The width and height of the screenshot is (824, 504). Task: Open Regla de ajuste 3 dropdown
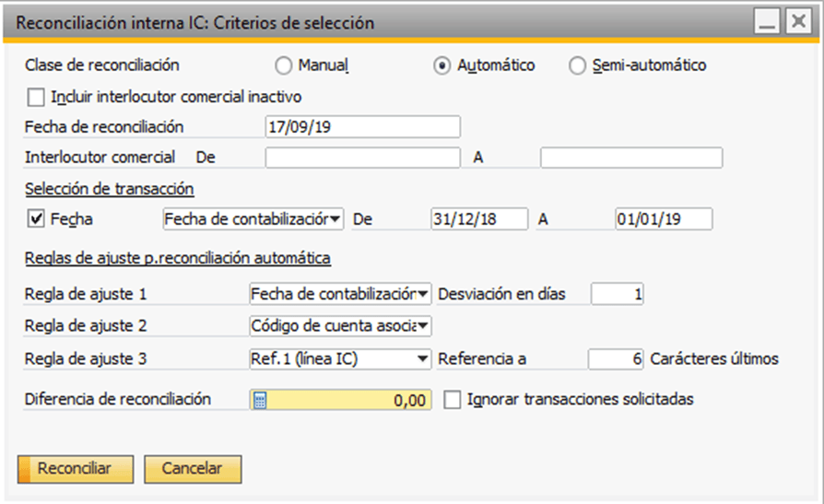(x=340, y=359)
